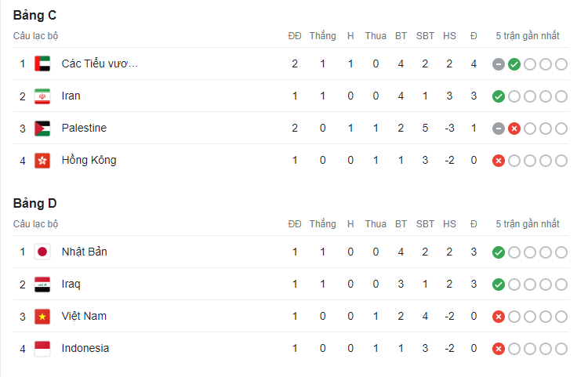
Task: Click the Iraq flag icon
Action: pos(42,285)
